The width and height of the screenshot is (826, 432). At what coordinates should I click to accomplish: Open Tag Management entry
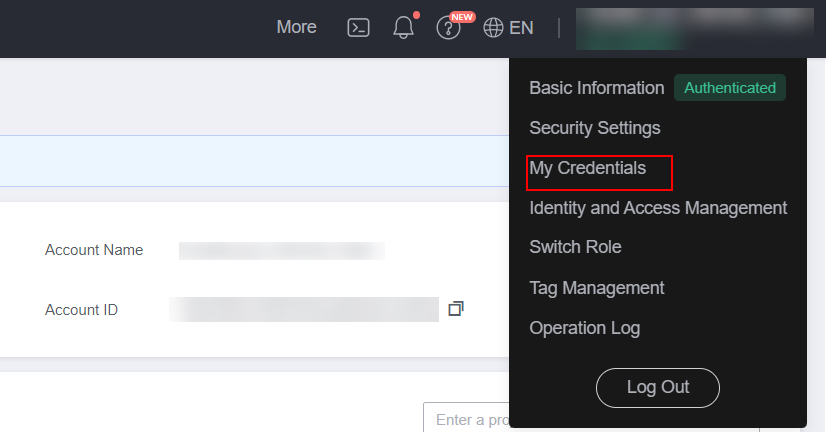click(597, 288)
